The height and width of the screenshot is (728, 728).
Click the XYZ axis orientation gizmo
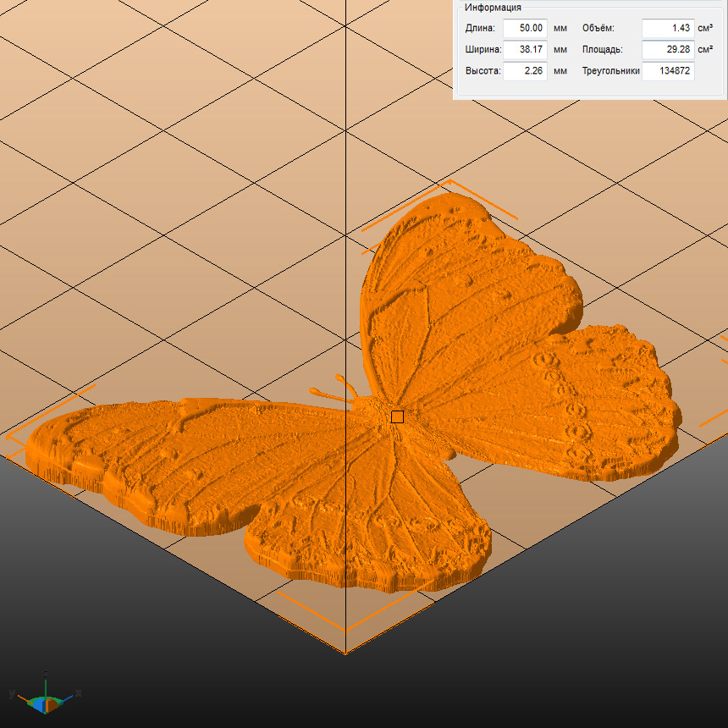coord(45,698)
